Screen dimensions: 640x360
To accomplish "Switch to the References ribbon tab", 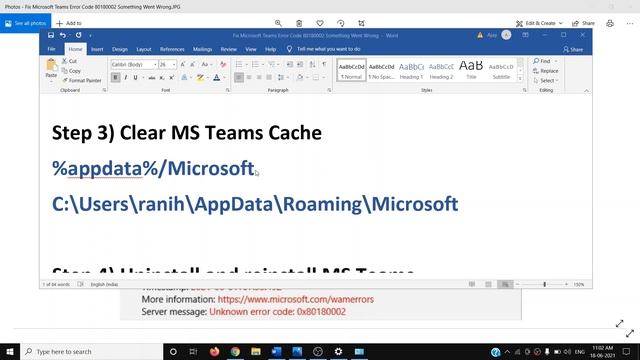I will coord(172,49).
